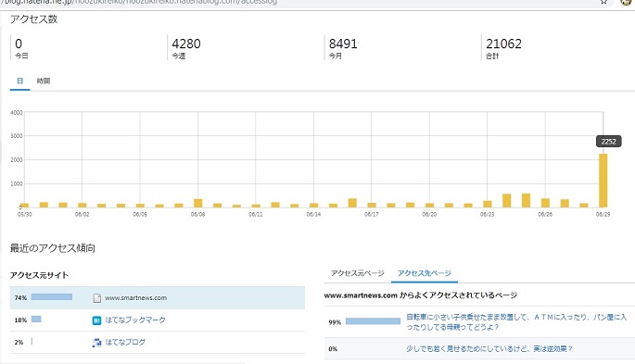Switch to the 日 tab

(x=19, y=81)
